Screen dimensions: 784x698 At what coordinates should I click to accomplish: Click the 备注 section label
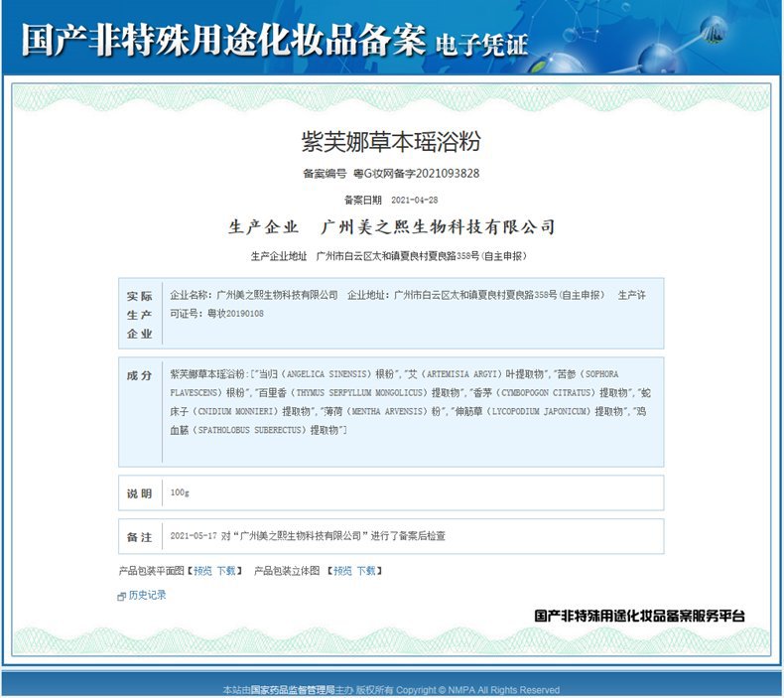pos(140,537)
